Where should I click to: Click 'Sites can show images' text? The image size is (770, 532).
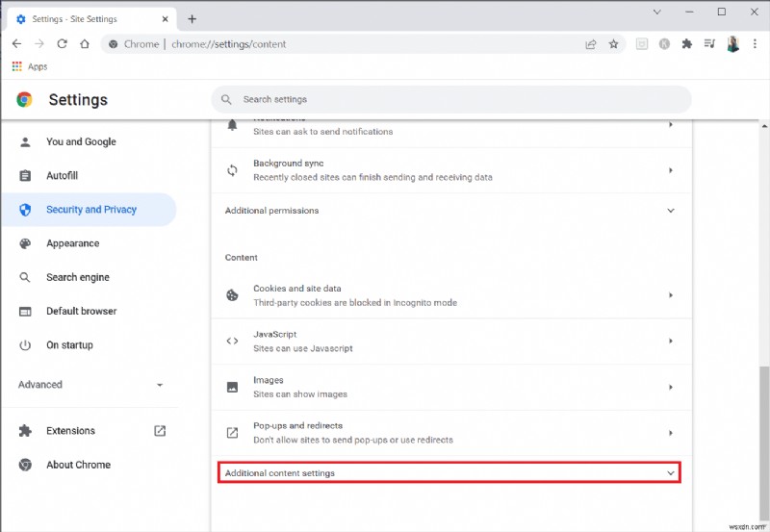click(x=300, y=394)
